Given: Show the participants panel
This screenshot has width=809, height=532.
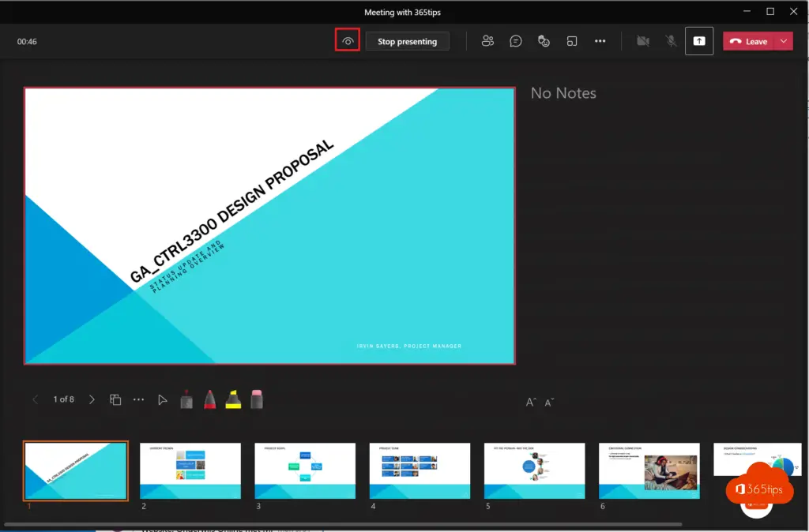Looking at the screenshot, I should tap(488, 41).
